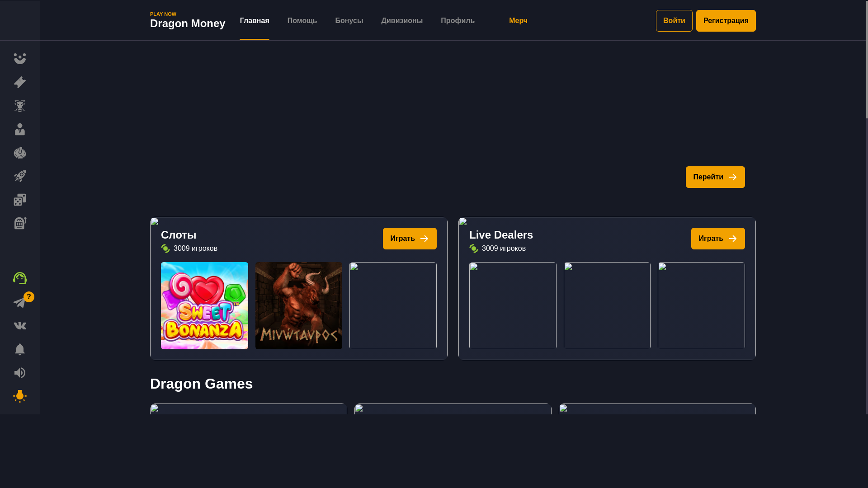Open the first Live Dealers thumbnail
Viewport: 868px width, 488px height.
pyautogui.click(x=513, y=305)
